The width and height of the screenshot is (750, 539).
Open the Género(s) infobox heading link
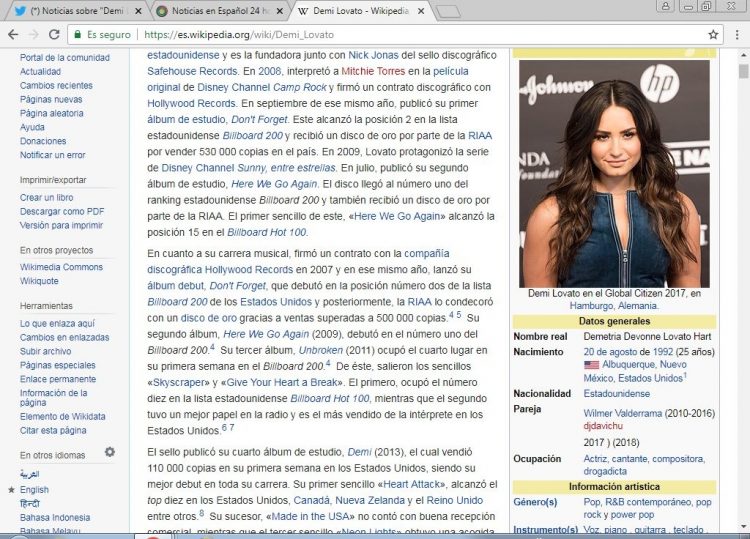(x=535, y=502)
